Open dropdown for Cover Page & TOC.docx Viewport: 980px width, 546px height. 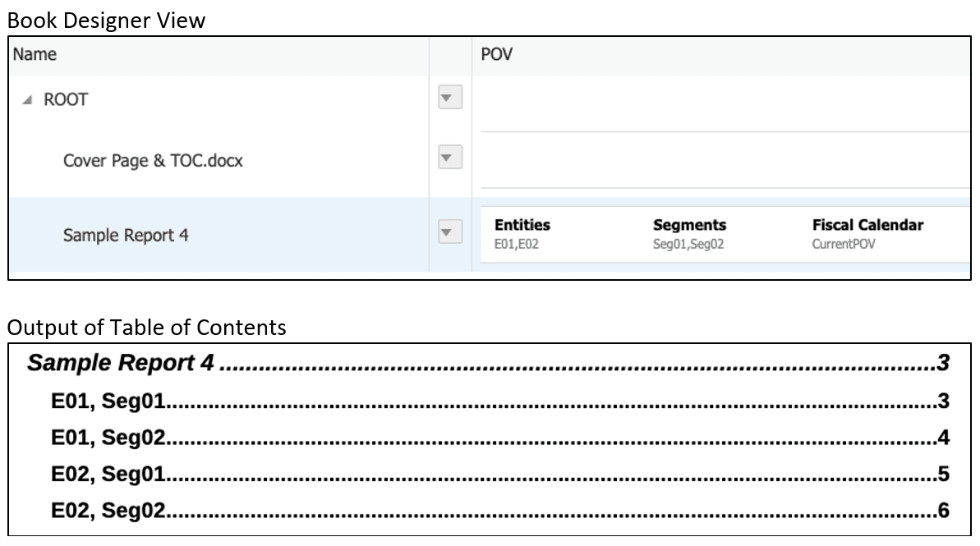pyautogui.click(x=447, y=156)
